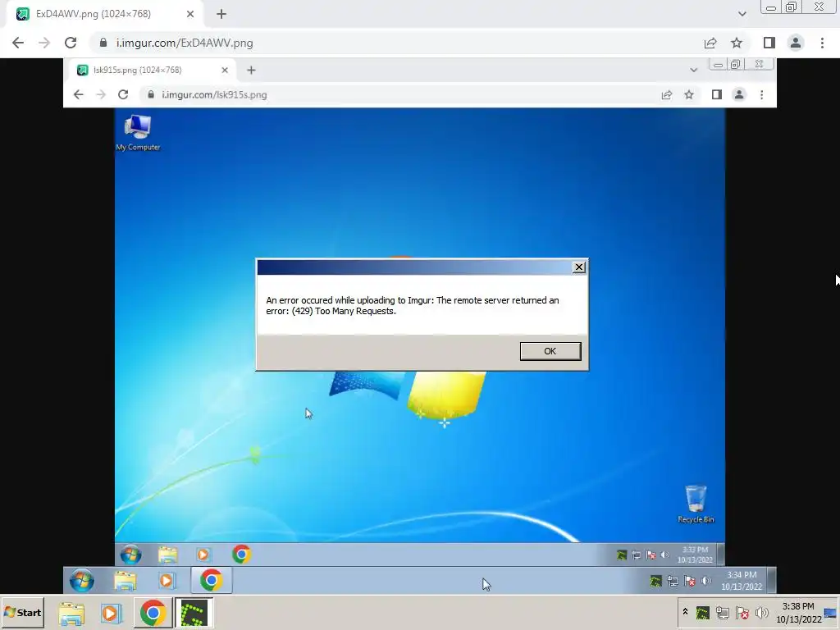This screenshot has width=840, height=630.
Task: Share this page using the outer toolbar share icon
Action: [x=710, y=43]
